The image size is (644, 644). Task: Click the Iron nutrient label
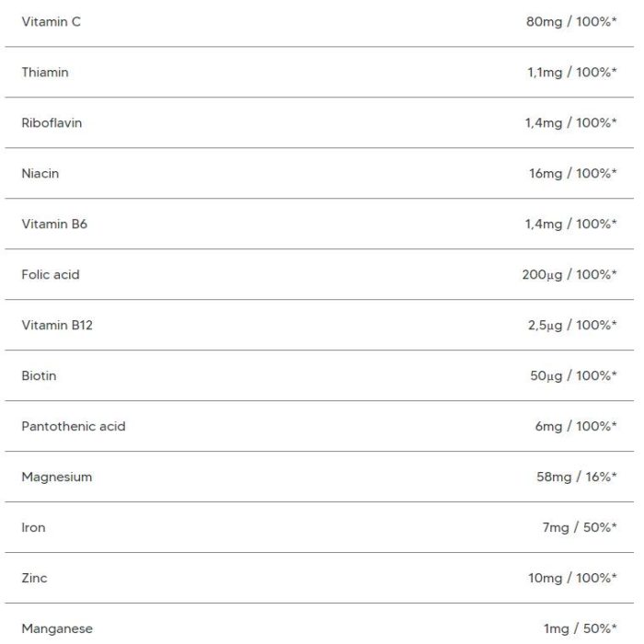coord(33,527)
